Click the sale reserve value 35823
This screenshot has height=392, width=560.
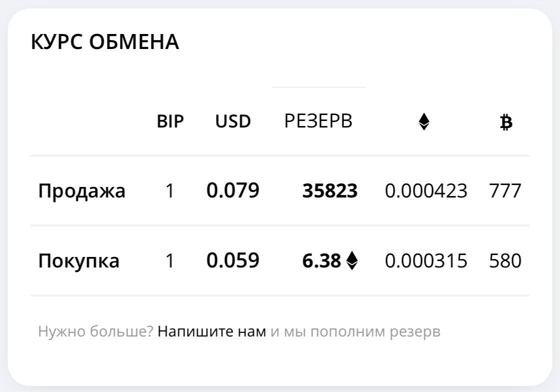[x=330, y=190]
